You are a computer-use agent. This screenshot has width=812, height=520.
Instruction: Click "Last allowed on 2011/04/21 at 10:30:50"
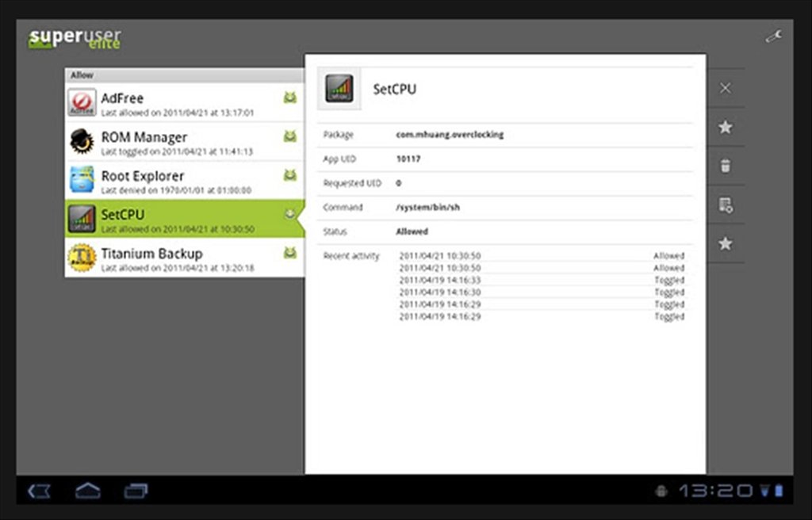click(178, 229)
